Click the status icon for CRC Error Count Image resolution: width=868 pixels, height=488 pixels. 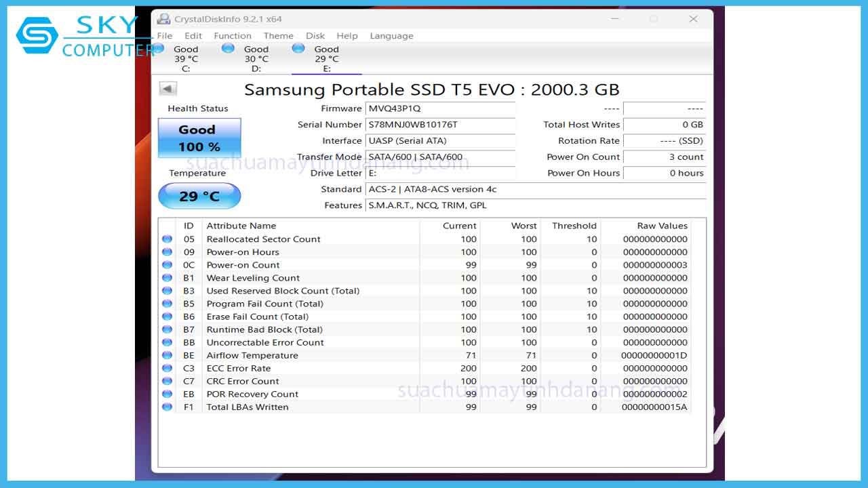tap(167, 381)
